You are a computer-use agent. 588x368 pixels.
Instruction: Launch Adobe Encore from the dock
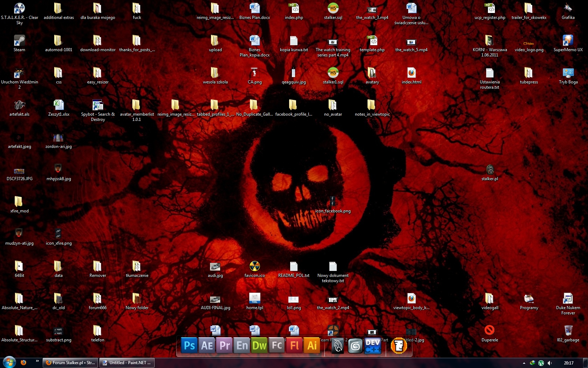(x=242, y=346)
